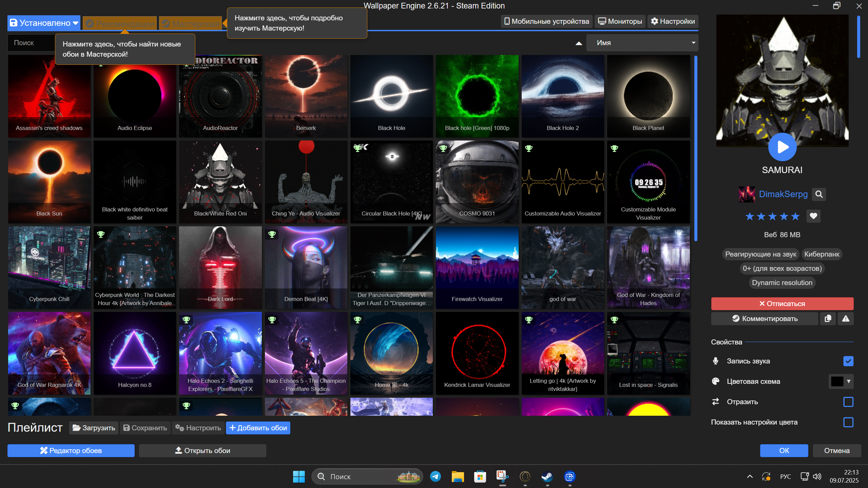868x488 pixels.
Task: Click the black color scheme swatch
Action: click(x=836, y=381)
